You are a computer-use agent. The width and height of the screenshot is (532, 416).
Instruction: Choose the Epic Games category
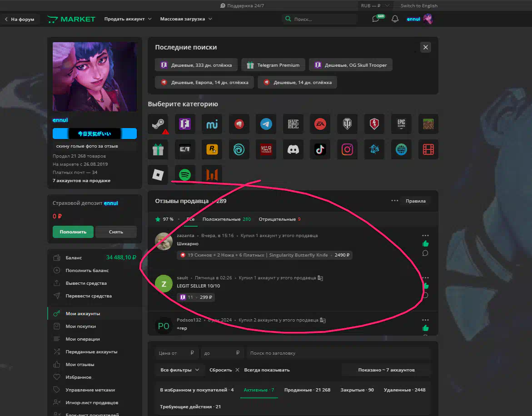tap(401, 124)
